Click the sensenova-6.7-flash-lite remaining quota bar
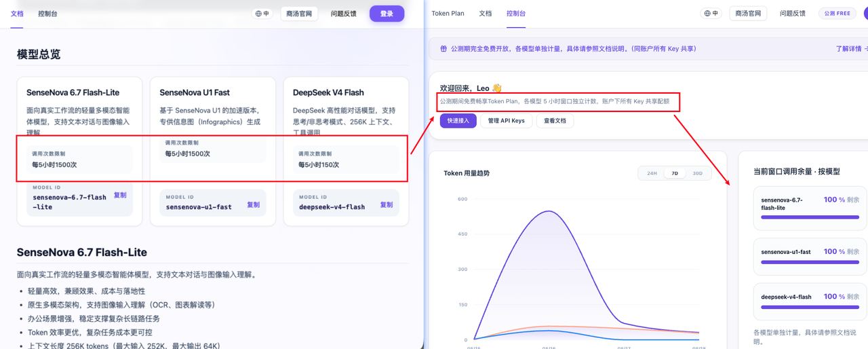Image resolution: width=868 pixels, height=349 pixels. click(x=810, y=217)
